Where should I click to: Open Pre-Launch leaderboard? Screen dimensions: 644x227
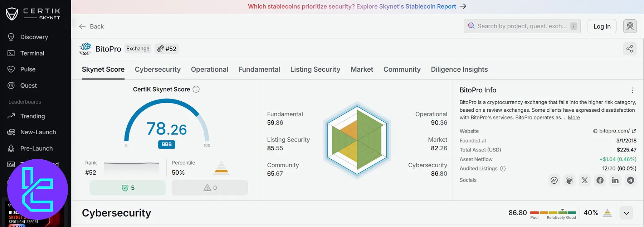36,148
